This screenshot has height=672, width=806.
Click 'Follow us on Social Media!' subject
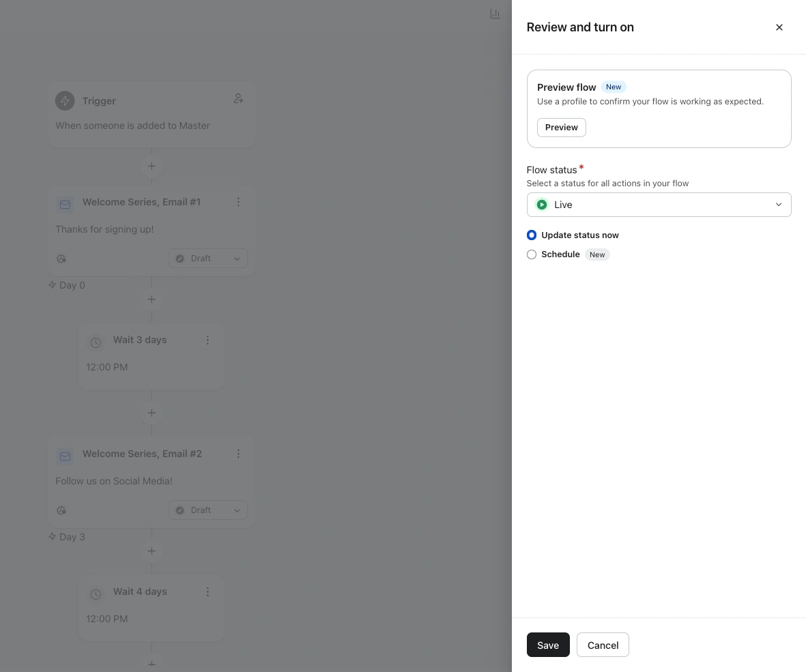click(x=113, y=481)
